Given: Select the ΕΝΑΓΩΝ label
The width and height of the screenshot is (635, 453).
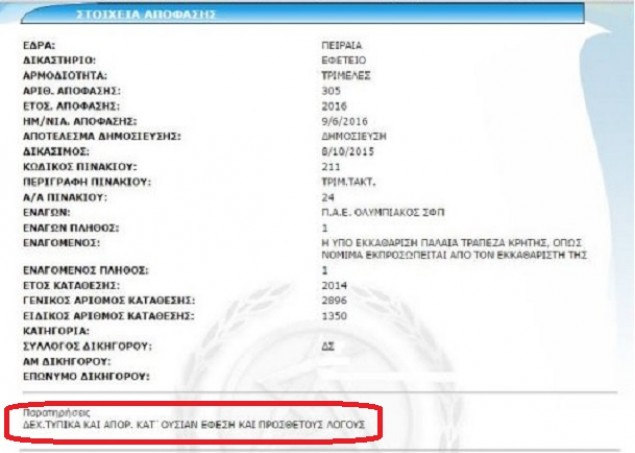Looking at the screenshot, I should point(47,212).
